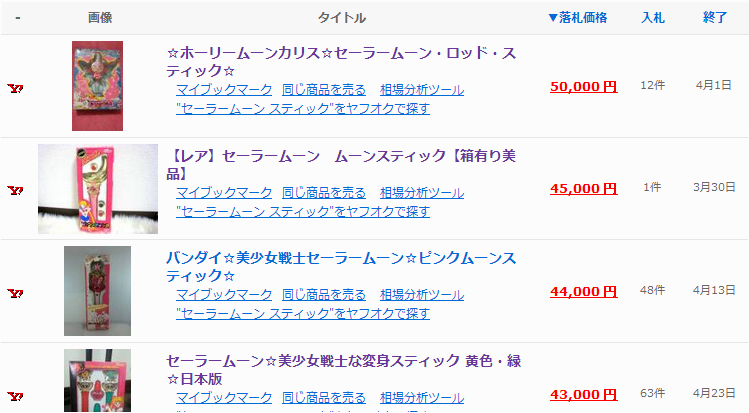This screenshot has width=749, height=413.
Task: Sort by 落札価格 column header
Action: tap(577, 18)
